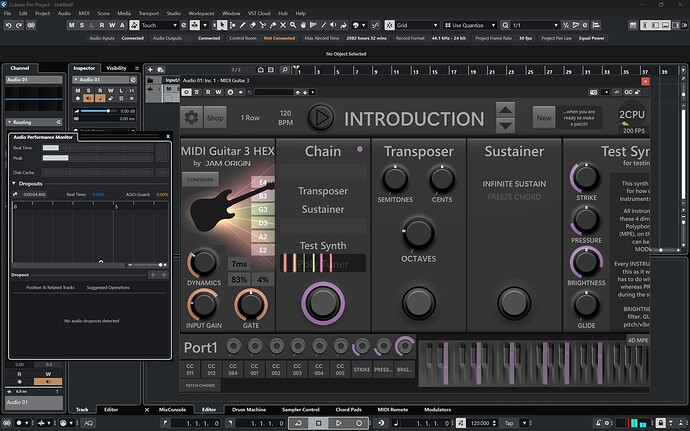
Task: Select the Draw pencil tool
Action: [242, 26]
